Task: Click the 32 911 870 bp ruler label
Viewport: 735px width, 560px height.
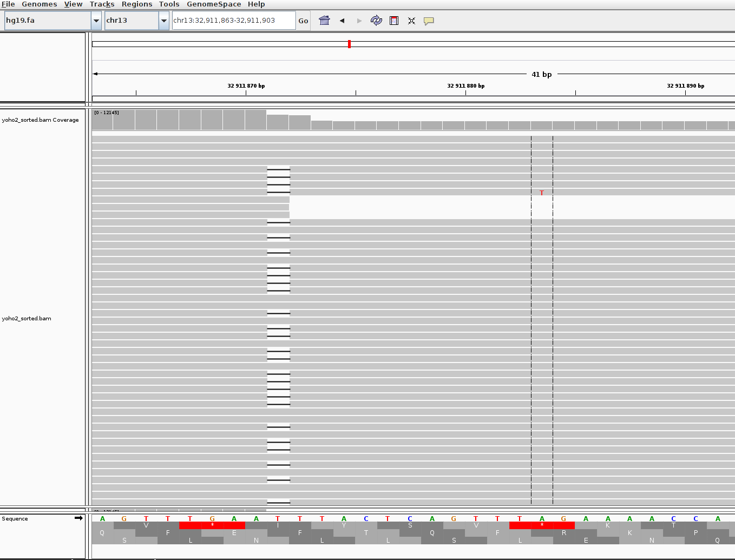Action: pyautogui.click(x=246, y=85)
